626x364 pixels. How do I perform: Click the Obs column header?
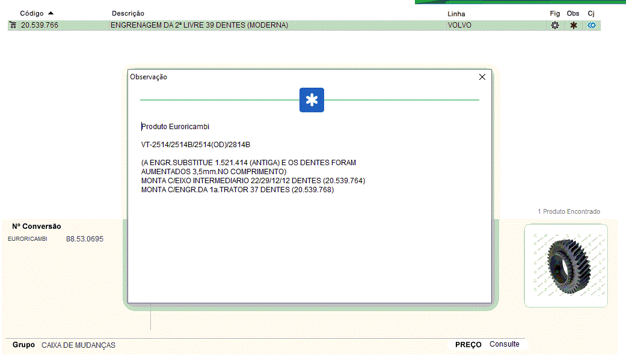coord(573,13)
